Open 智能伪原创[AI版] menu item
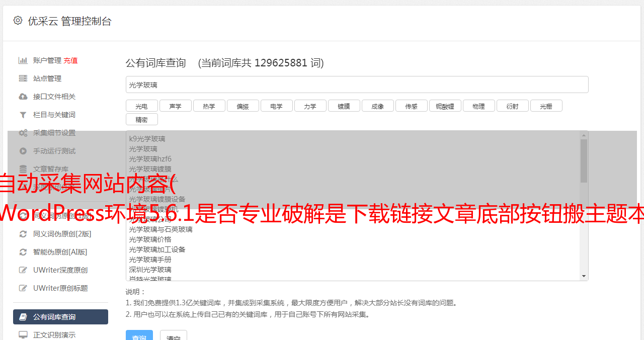 60,252
